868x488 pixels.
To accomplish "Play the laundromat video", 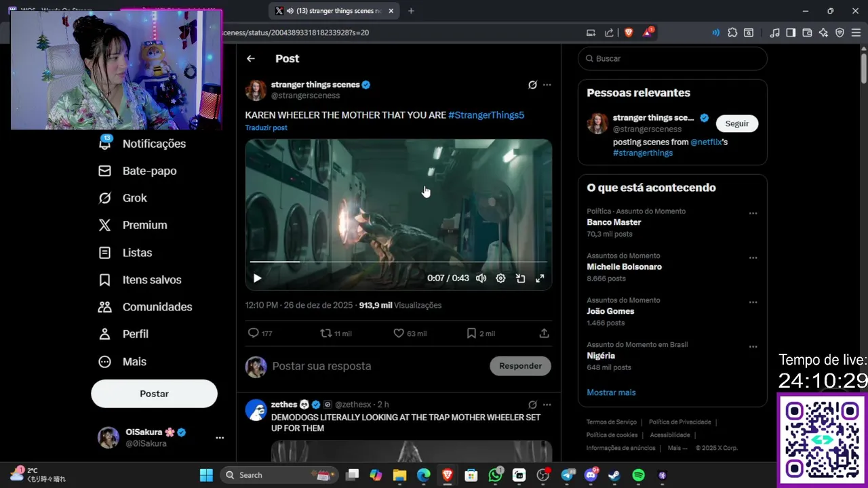I will pyautogui.click(x=257, y=278).
